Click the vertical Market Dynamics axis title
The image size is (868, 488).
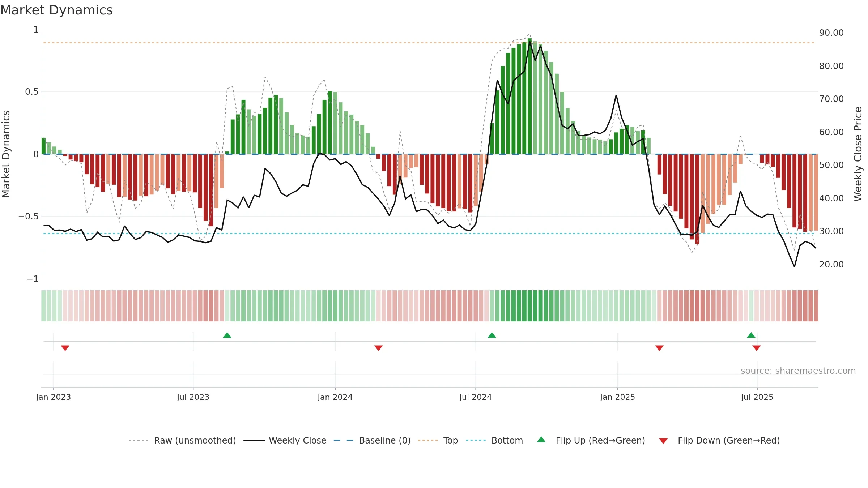[x=6, y=154]
